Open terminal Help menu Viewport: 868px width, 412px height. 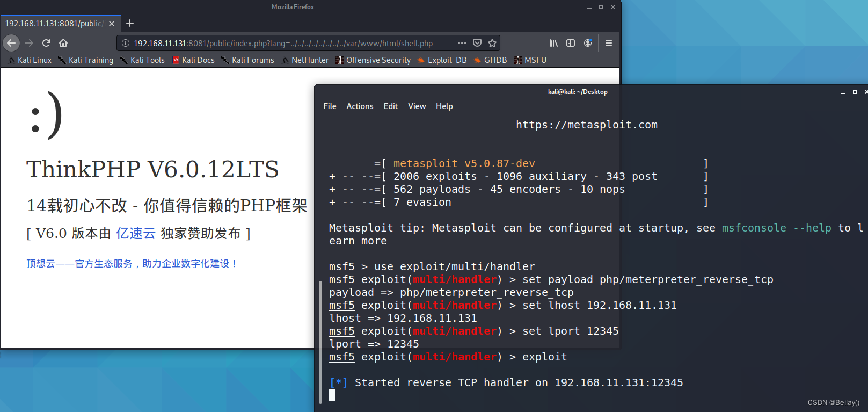(444, 106)
